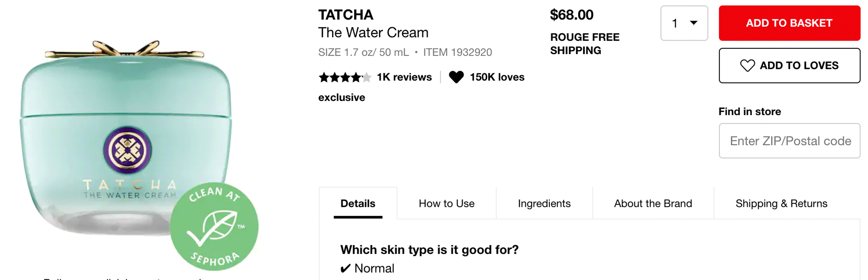Viewport: 868px width, 280px height.
Task: Select the quantity box showing 1
Action: coord(684,23)
